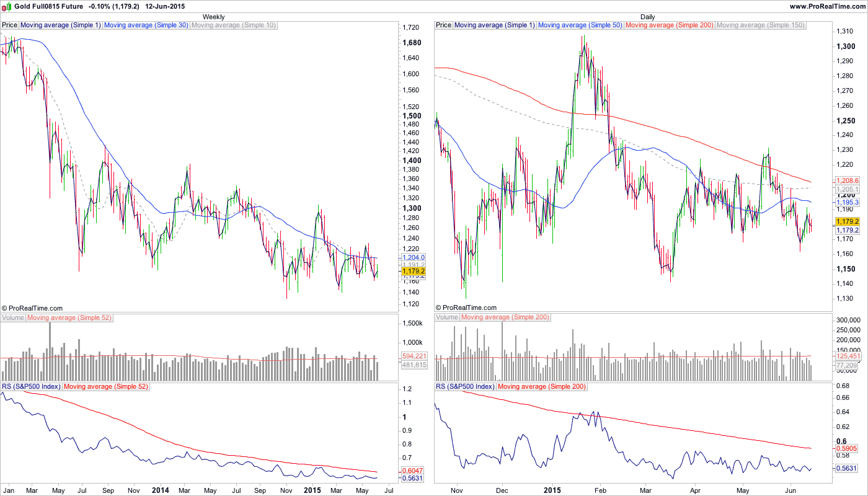868x496 pixels.
Task: Click Volume label in Daily panel
Action: 447,317
